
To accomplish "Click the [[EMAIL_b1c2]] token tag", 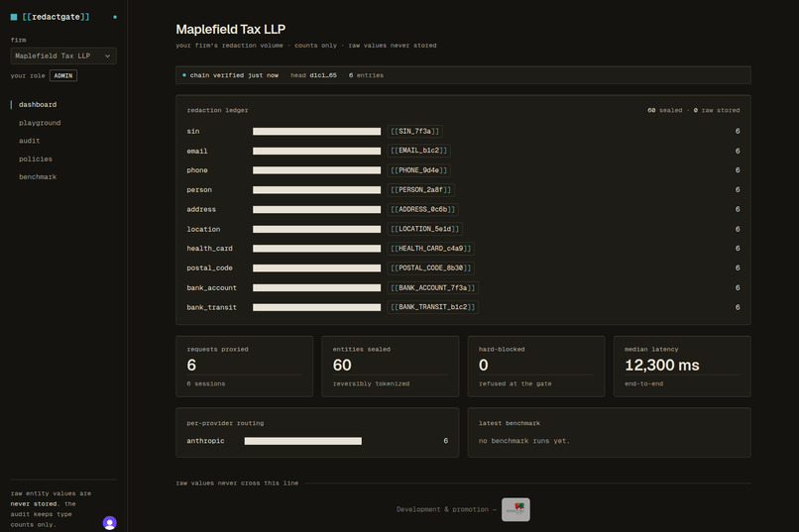I will click(x=419, y=151).
